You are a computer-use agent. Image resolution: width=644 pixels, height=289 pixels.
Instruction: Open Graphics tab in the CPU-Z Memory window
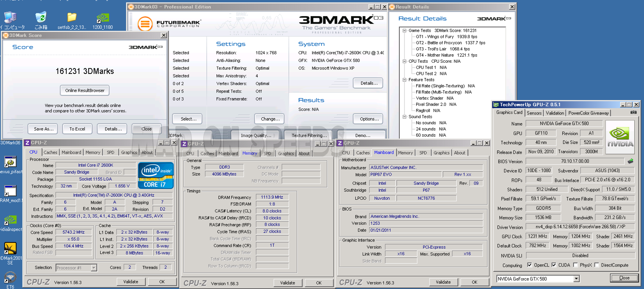point(286,154)
